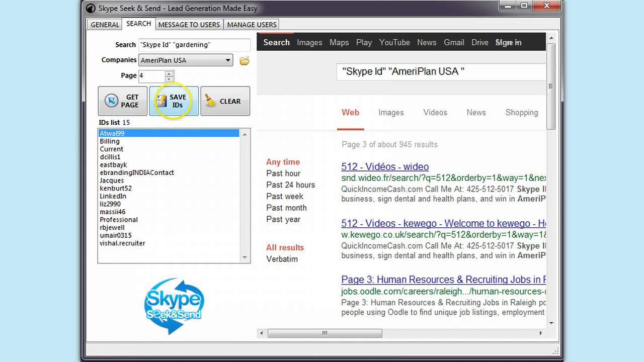This screenshot has height=362, width=644.
Task: Open Drive in Google top bar
Action: click(480, 42)
